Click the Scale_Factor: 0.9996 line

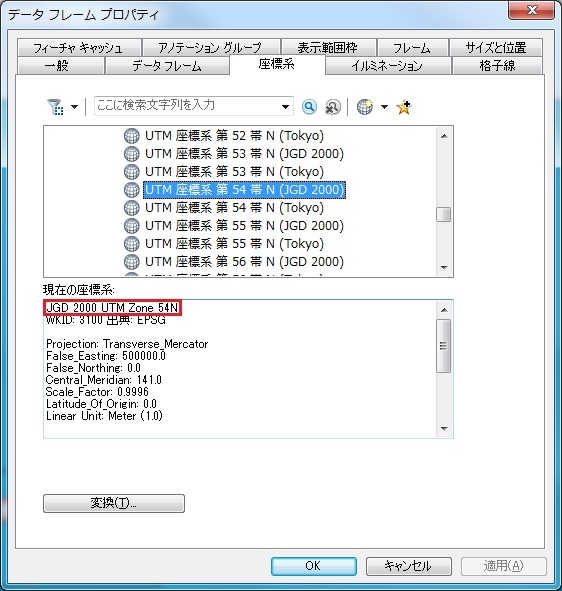pos(97,392)
